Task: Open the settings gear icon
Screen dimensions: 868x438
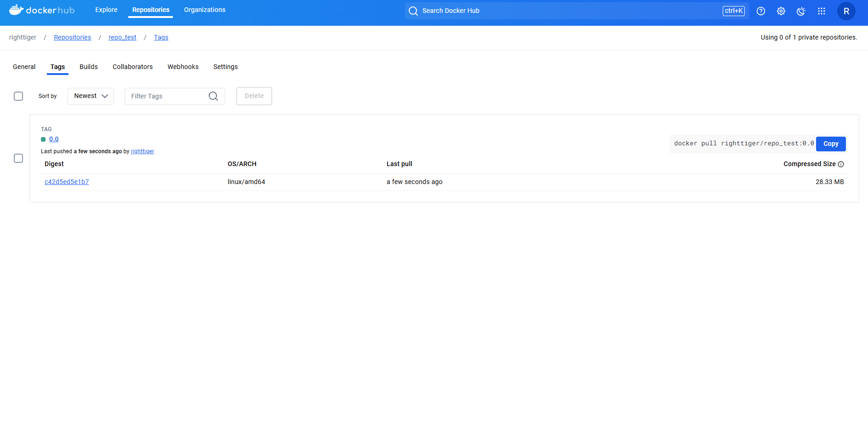Action: pos(781,11)
